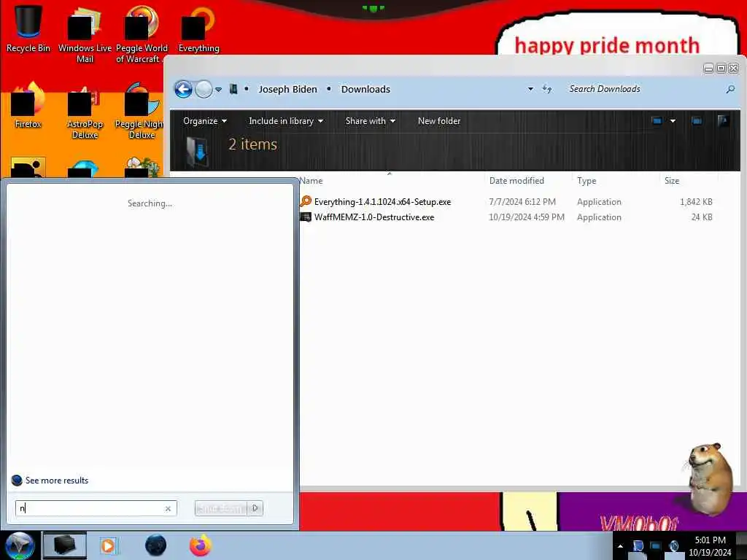The image size is (747, 560).
Task: Open Include in library menu
Action: point(286,121)
